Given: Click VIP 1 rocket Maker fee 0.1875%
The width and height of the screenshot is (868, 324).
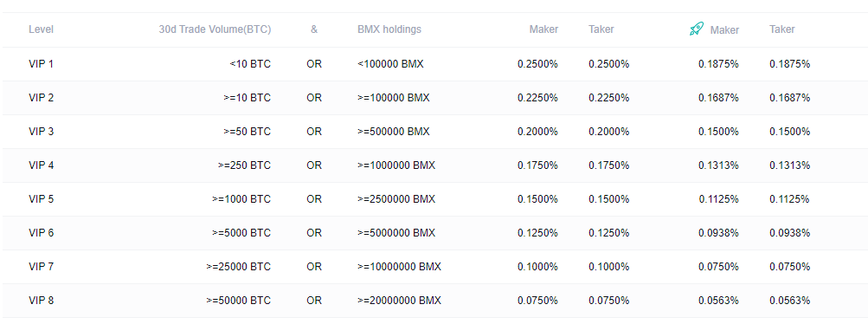Looking at the screenshot, I should point(718,64).
